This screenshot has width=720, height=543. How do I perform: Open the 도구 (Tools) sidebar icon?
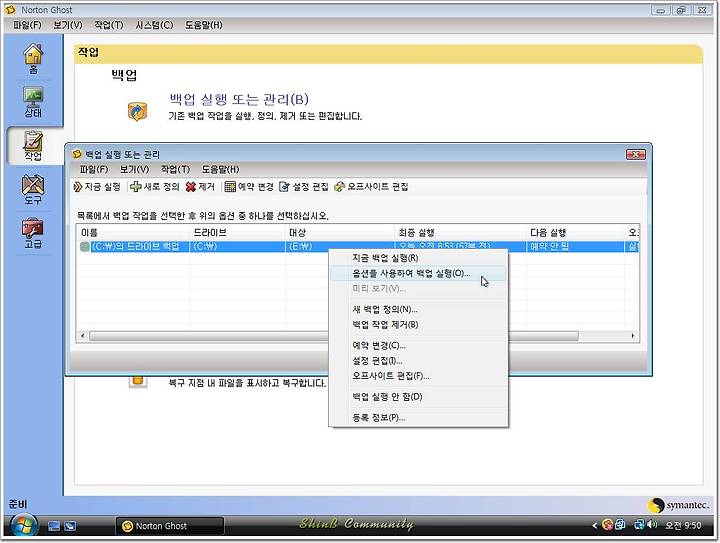coord(33,190)
